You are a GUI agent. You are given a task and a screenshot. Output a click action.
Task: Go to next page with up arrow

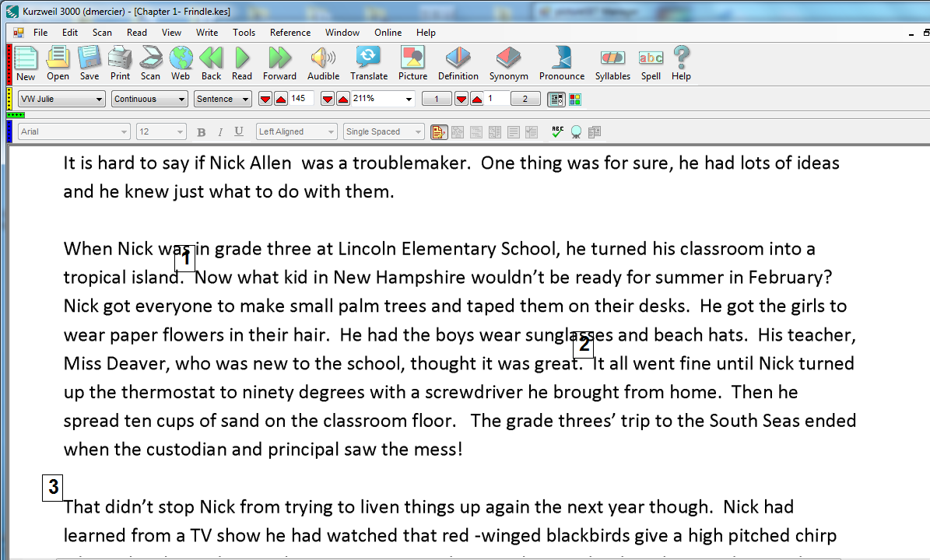click(477, 99)
